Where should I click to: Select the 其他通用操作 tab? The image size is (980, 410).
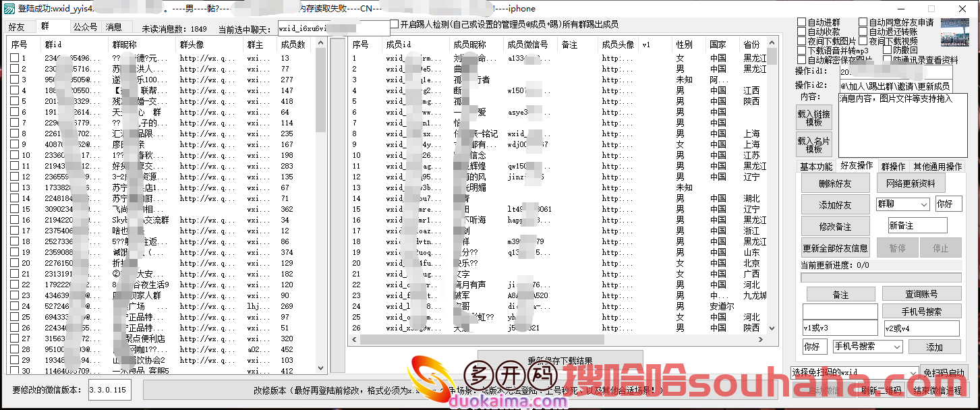click(937, 166)
